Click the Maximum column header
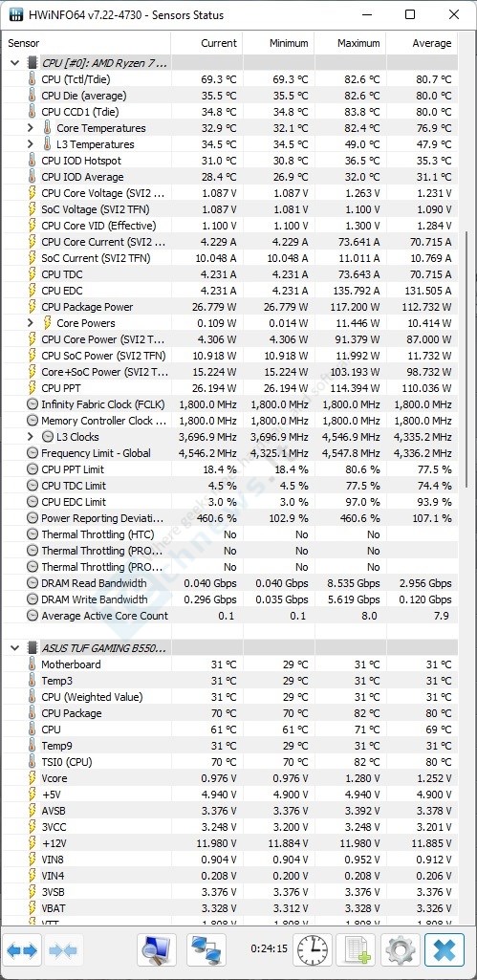Image resolution: width=477 pixels, height=980 pixels. pos(350,43)
